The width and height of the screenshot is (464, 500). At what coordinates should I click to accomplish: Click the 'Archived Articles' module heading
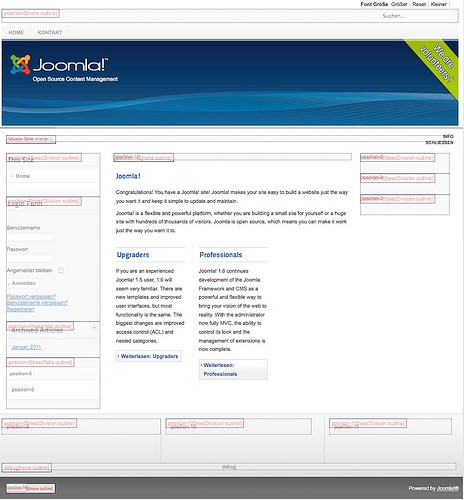pyautogui.click(x=37, y=330)
